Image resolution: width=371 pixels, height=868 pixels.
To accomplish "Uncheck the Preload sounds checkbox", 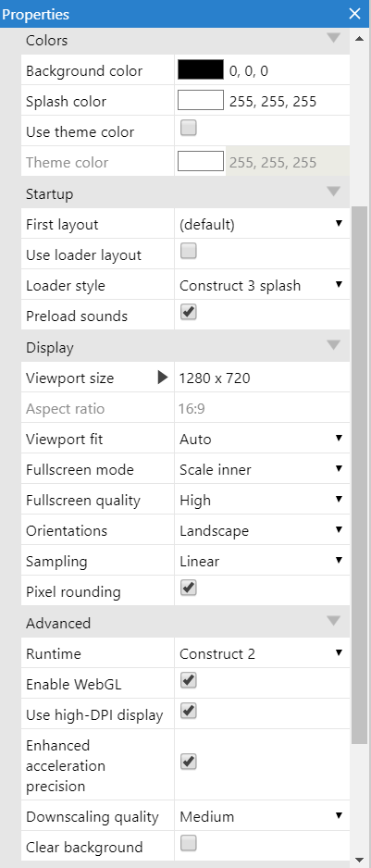I will (x=189, y=313).
